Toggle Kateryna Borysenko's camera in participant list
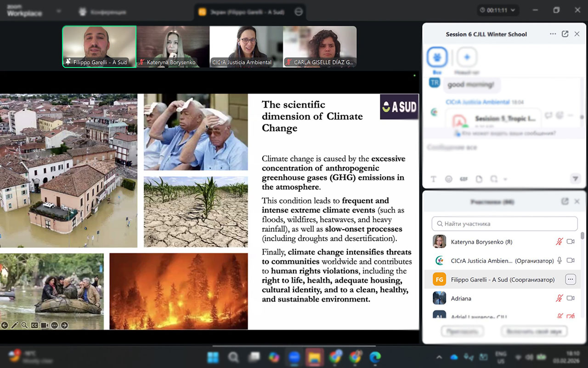588x368 pixels. point(571,241)
